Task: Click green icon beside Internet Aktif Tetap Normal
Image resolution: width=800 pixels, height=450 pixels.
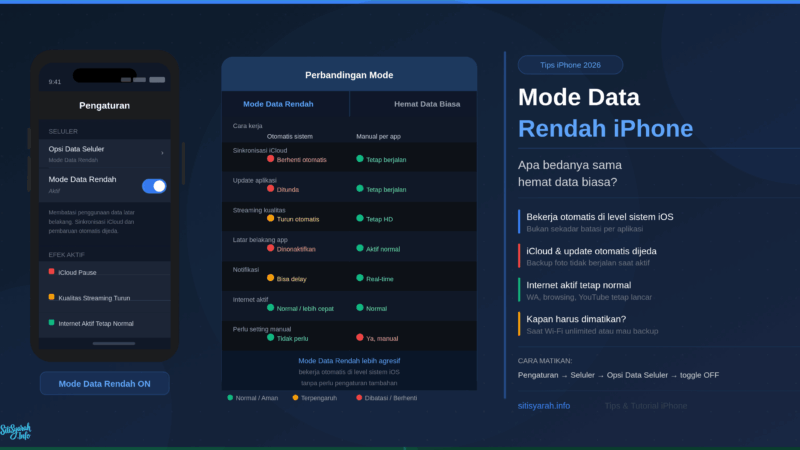Action: pyautogui.click(x=52, y=322)
